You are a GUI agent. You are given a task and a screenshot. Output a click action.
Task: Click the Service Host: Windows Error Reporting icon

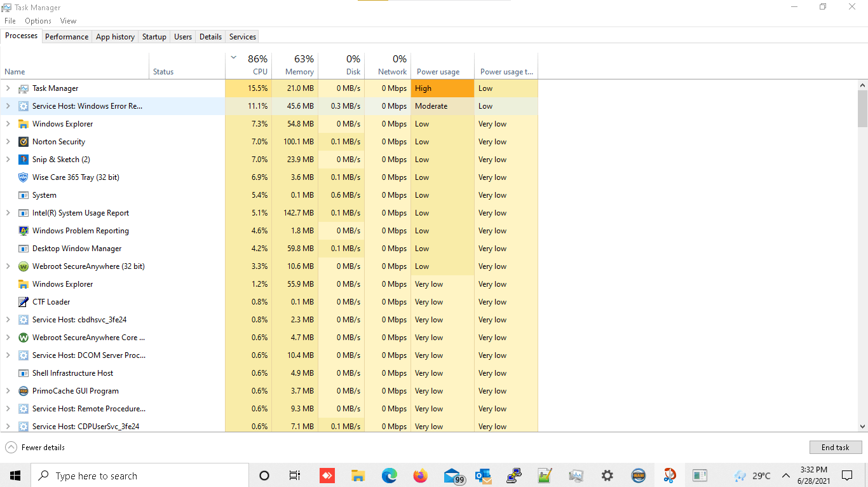24,106
